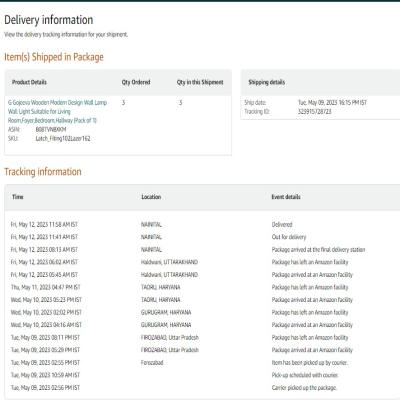Viewport: 400px width, 400px height.
Task: Click the Carrier picked up the package event
Action: (x=304, y=388)
